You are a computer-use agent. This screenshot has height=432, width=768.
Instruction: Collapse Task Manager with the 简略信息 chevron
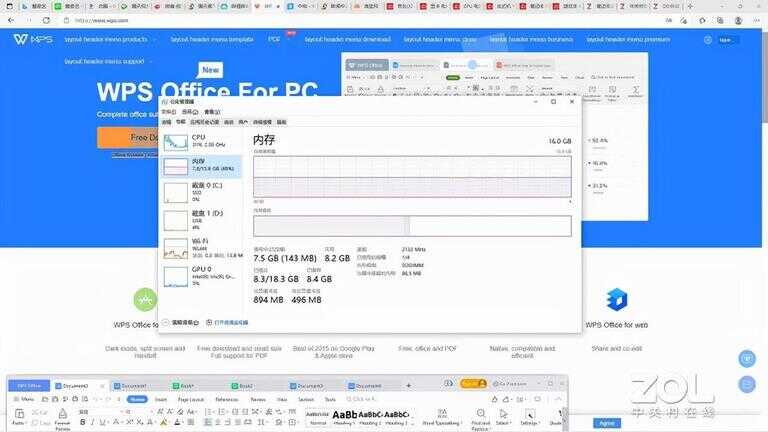[x=166, y=323]
